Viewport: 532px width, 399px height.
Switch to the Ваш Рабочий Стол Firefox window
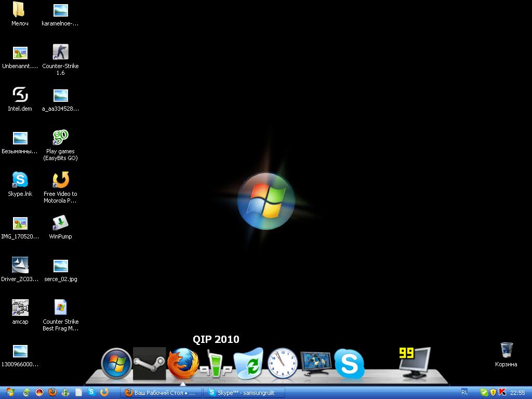point(161,393)
